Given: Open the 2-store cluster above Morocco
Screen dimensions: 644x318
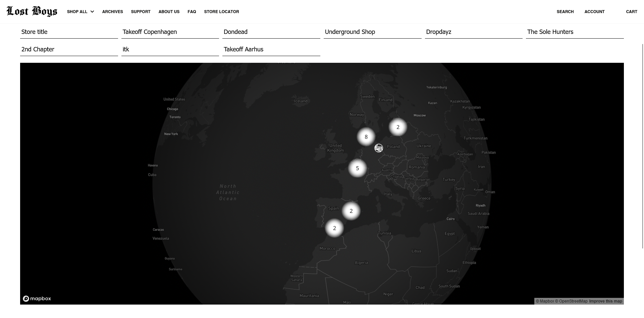Looking at the screenshot, I should 334,228.
